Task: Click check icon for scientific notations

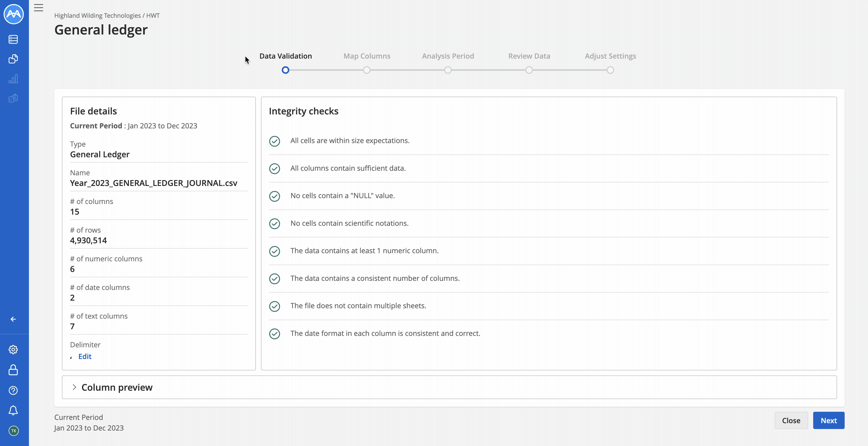Action: [x=275, y=224]
